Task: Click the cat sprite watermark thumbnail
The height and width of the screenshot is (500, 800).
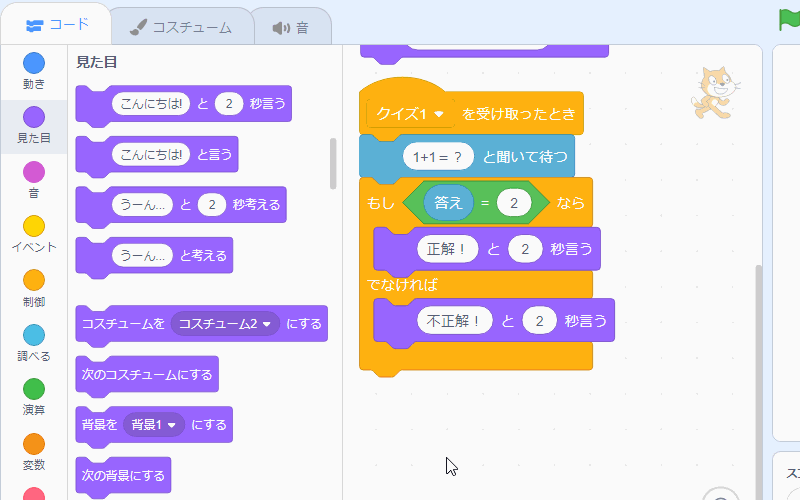Action: coord(715,93)
